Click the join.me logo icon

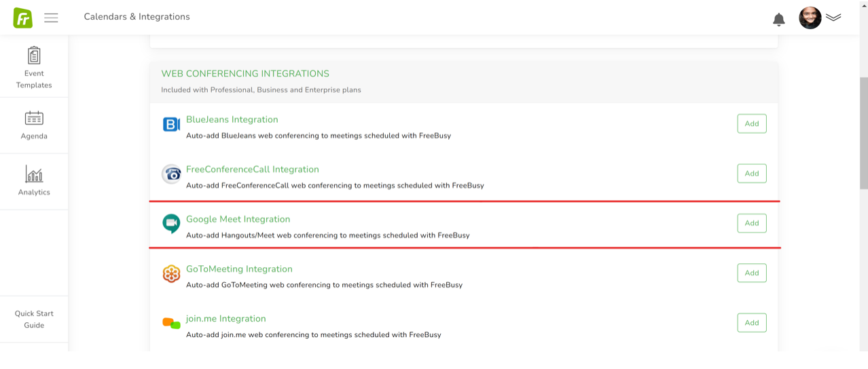[x=171, y=323]
